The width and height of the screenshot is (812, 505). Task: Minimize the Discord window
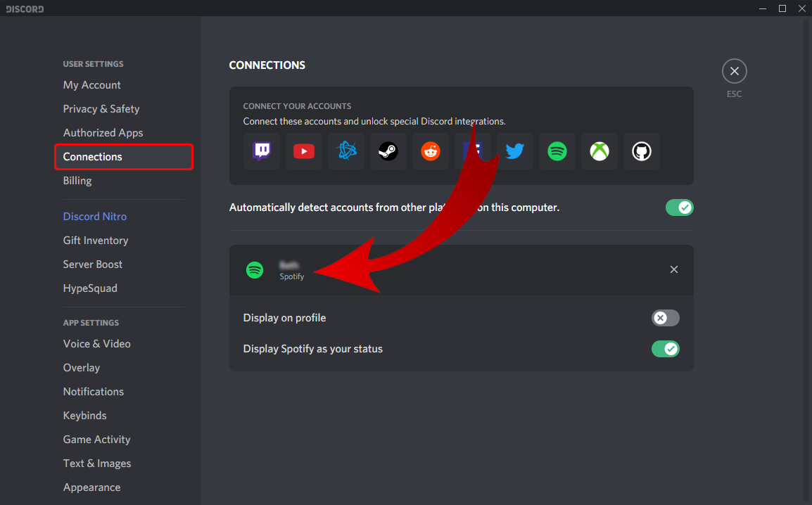click(x=763, y=8)
